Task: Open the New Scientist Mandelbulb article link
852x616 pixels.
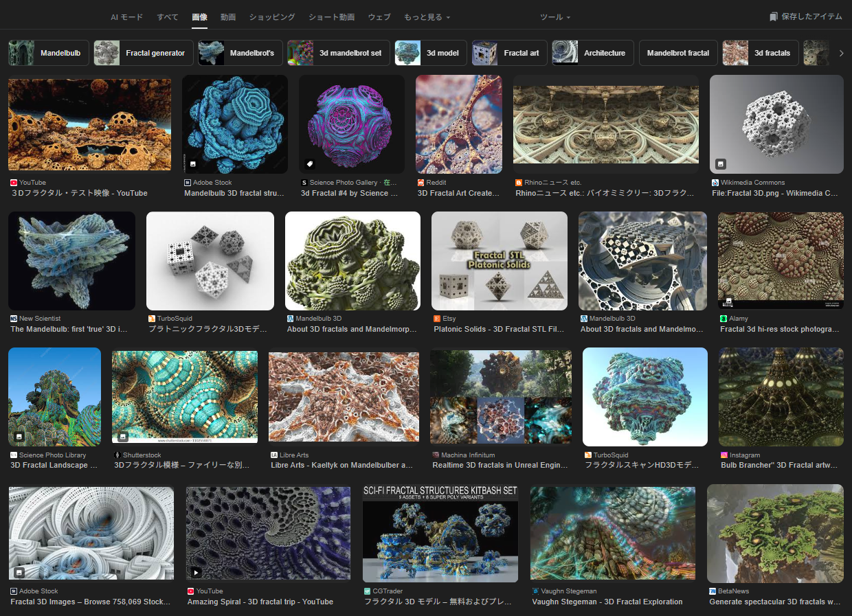Action: tap(69, 330)
